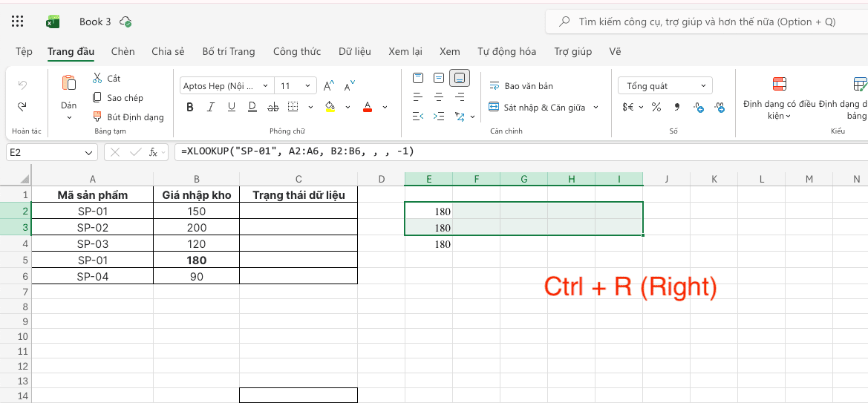Expand Sát nhập & Căn giữa options arrow
The width and height of the screenshot is (868, 403).
coord(595,107)
